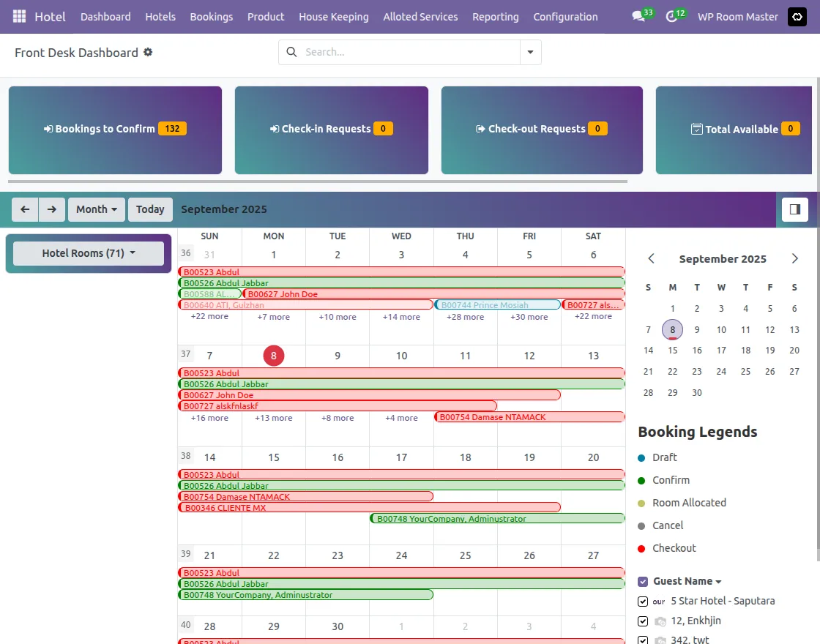Switch to the House Keeping menu
Screen dimensions: 820x644
[334, 16]
